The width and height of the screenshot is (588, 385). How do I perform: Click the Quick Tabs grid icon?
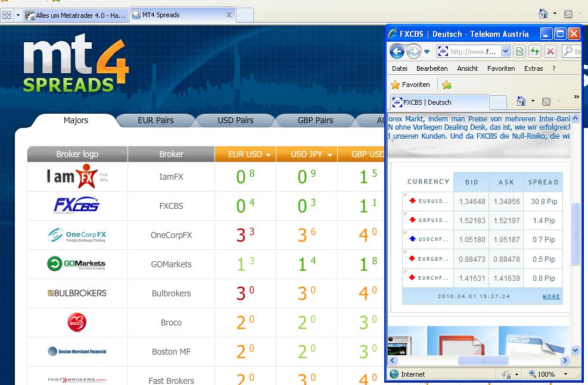[7, 15]
